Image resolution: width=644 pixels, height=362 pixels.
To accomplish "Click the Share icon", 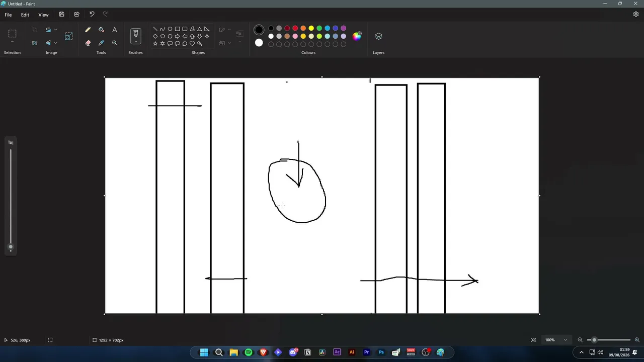I will (76, 15).
